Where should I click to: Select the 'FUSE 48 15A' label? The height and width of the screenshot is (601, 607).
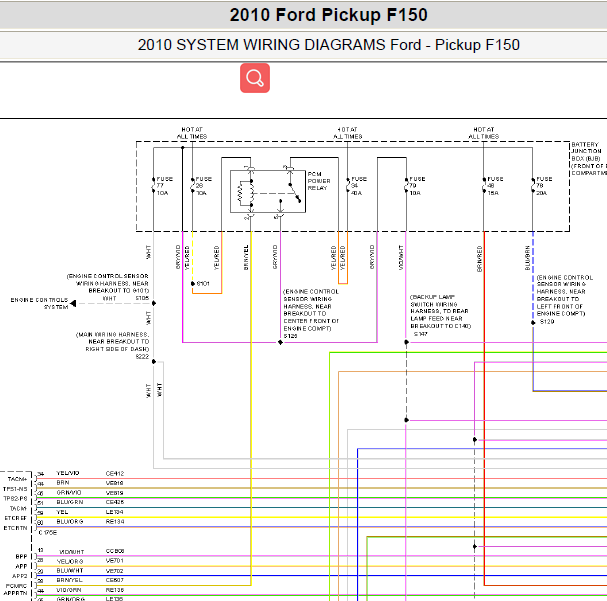click(495, 186)
